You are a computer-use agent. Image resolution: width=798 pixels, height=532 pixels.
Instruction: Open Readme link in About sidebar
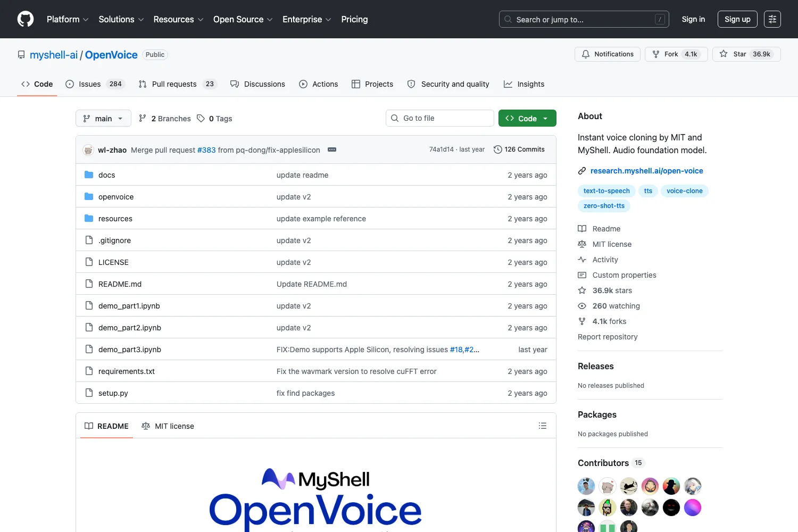pyautogui.click(x=600, y=229)
